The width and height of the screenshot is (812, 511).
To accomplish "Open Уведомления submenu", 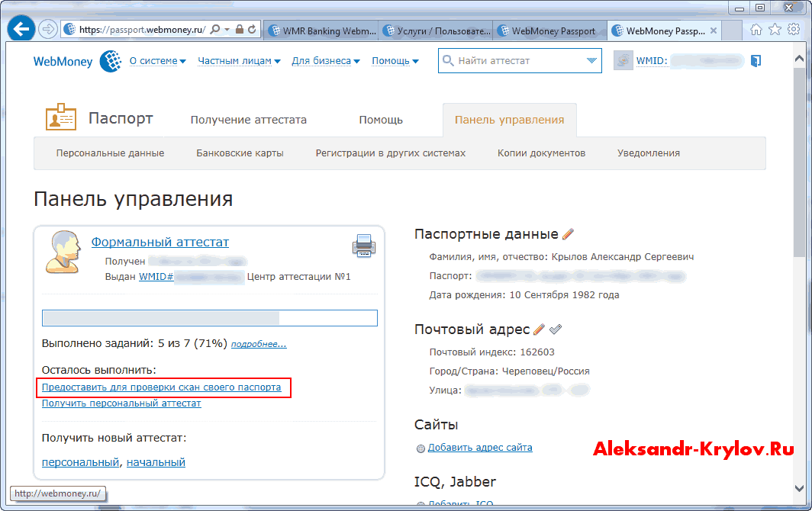I will point(649,153).
